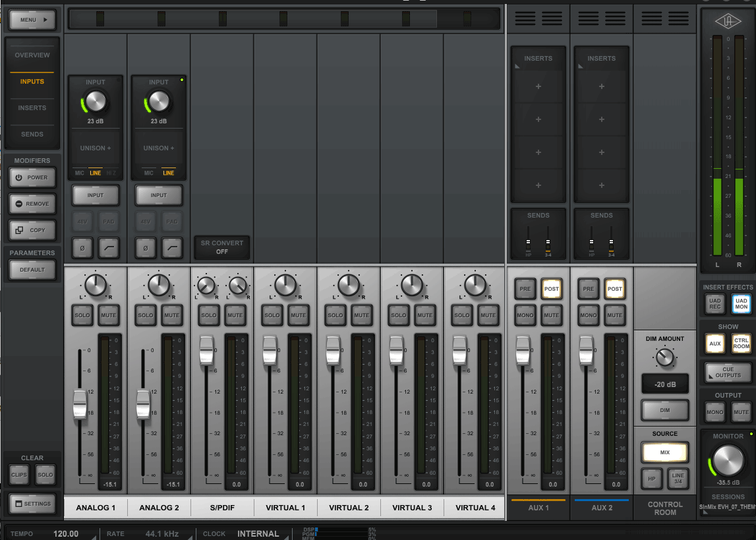The image size is (756, 540).
Task: Switch to the Sends view
Action: (x=32, y=135)
